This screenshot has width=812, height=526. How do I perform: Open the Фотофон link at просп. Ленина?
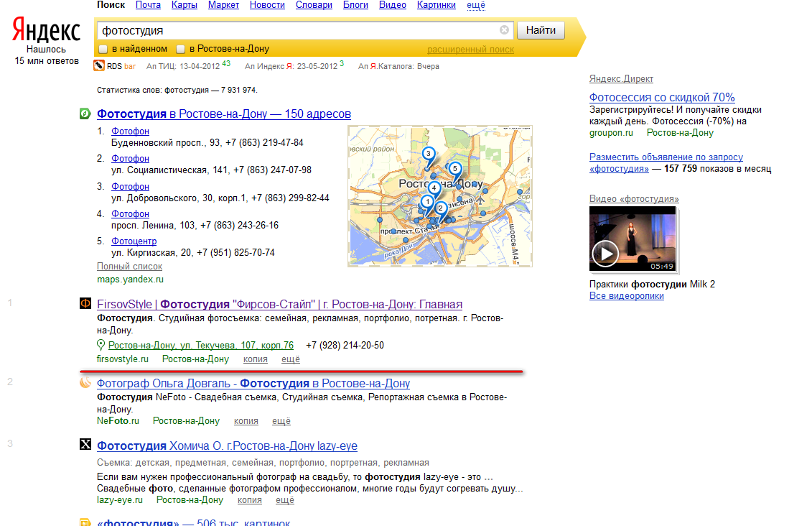[130, 213]
